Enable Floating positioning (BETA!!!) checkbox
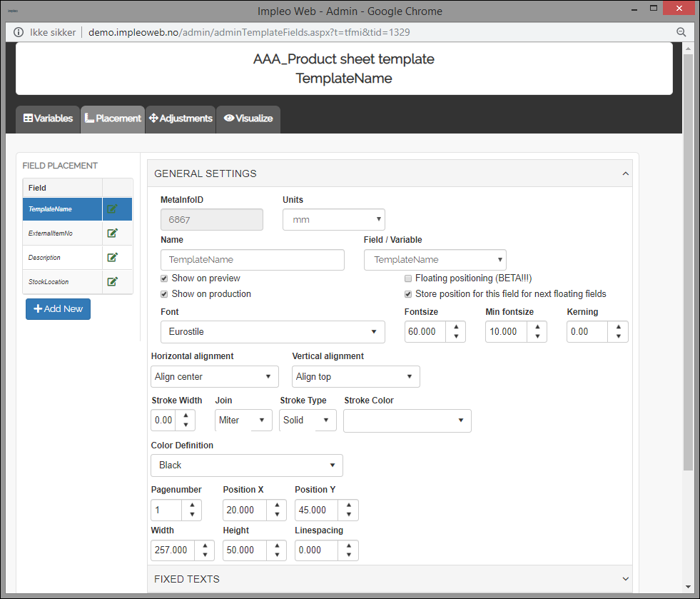Image resolution: width=700 pixels, height=599 pixels. pos(408,278)
